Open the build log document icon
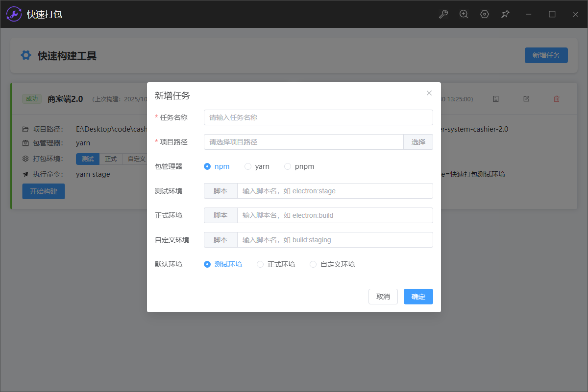Screen dimensions: 588x392 coord(496,99)
